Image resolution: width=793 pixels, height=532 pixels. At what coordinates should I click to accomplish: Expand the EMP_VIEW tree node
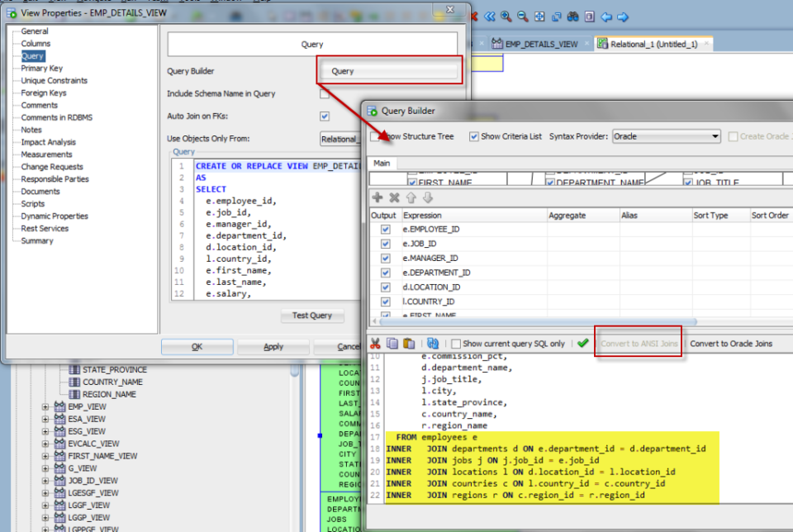(x=46, y=406)
